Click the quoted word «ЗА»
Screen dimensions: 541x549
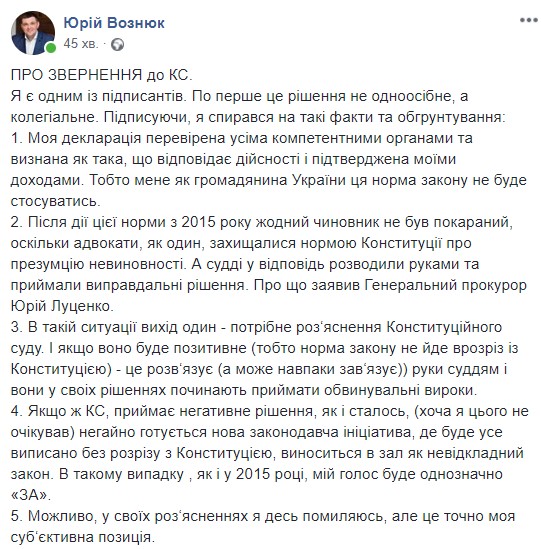(x=31, y=495)
